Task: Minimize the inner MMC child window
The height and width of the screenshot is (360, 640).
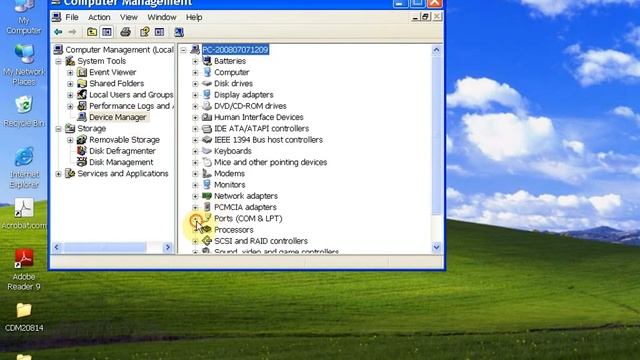Action: [415, 17]
